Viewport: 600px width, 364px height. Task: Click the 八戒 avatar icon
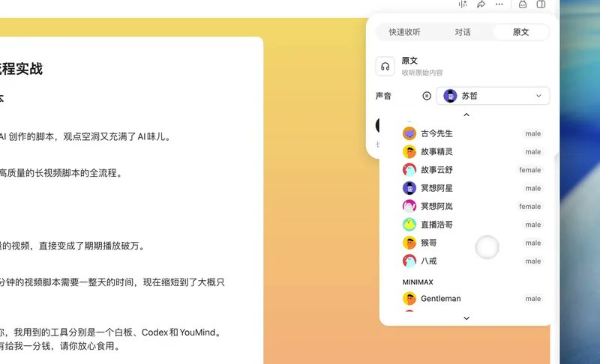(409, 261)
